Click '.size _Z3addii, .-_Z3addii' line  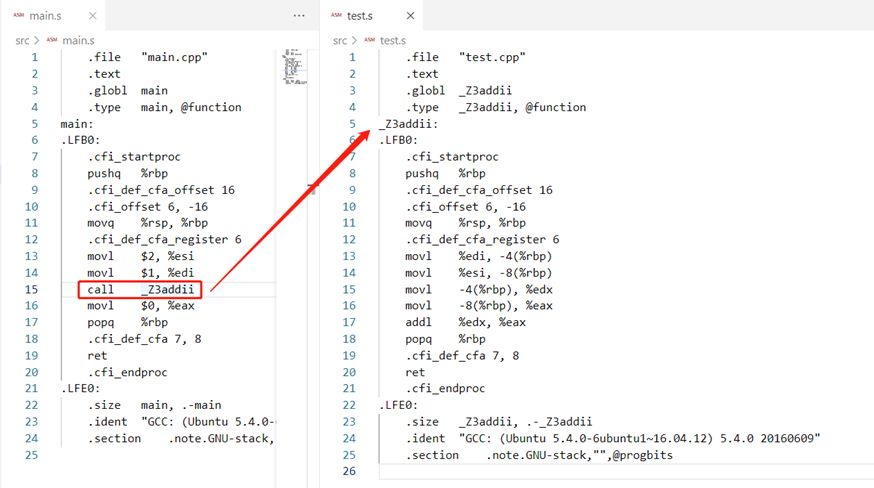498,422
